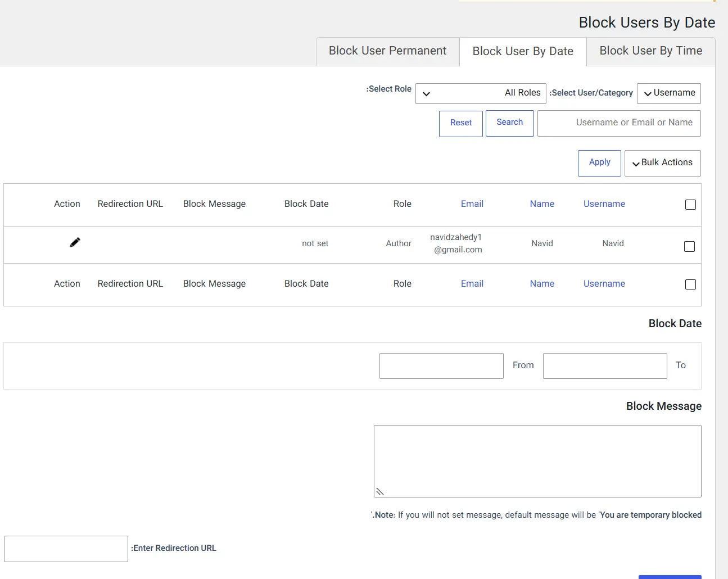Viewport: 728px width, 579px height.
Task: Click the Redirection URL input box
Action: (x=66, y=549)
